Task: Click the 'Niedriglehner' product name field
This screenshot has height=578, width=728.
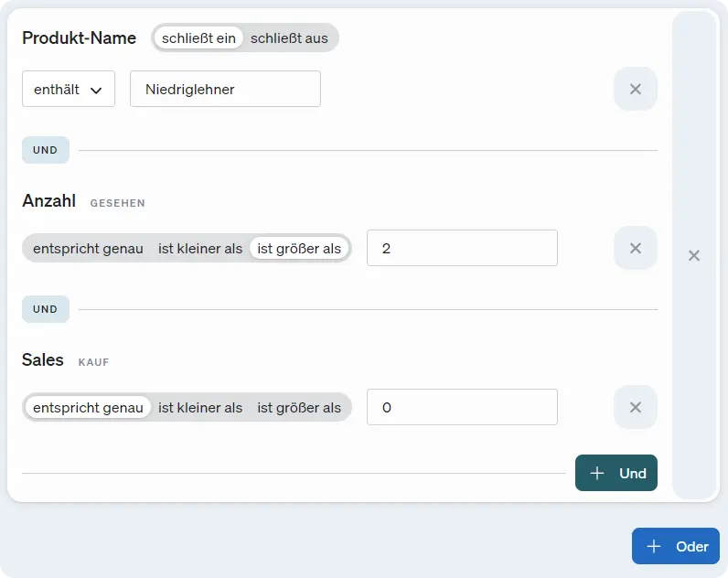Action: coord(225,89)
